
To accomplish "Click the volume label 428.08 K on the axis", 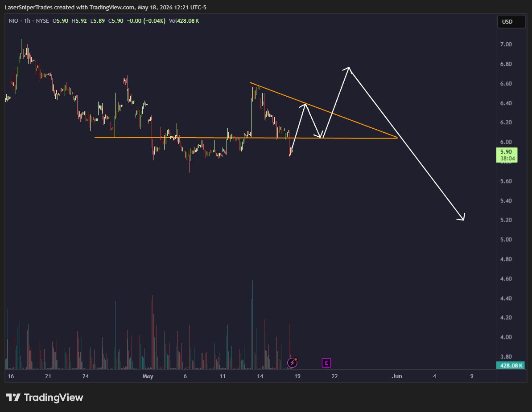I will [x=510, y=366].
